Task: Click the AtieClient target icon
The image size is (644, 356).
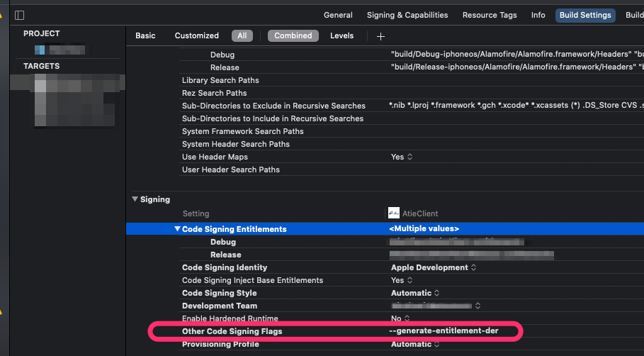Action: pos(395,213)
